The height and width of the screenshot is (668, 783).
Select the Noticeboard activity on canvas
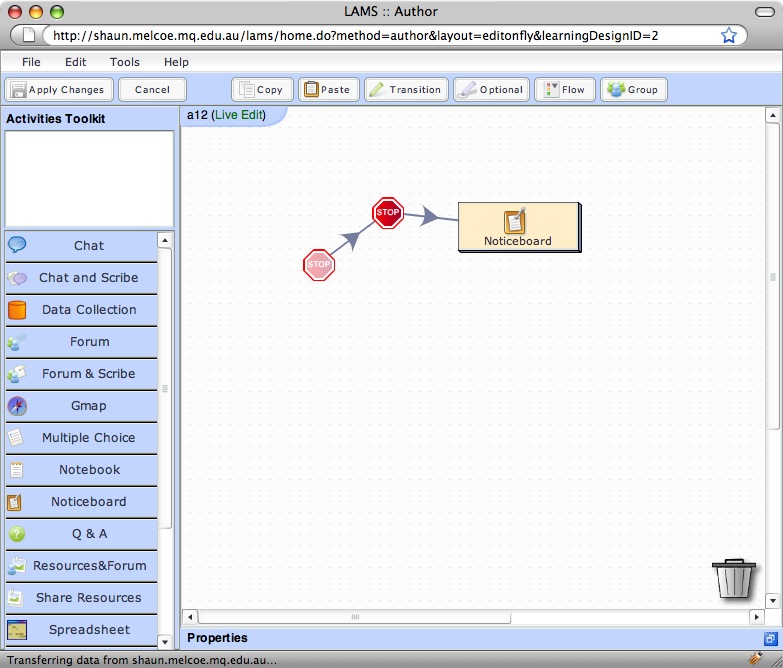[518, 227]
